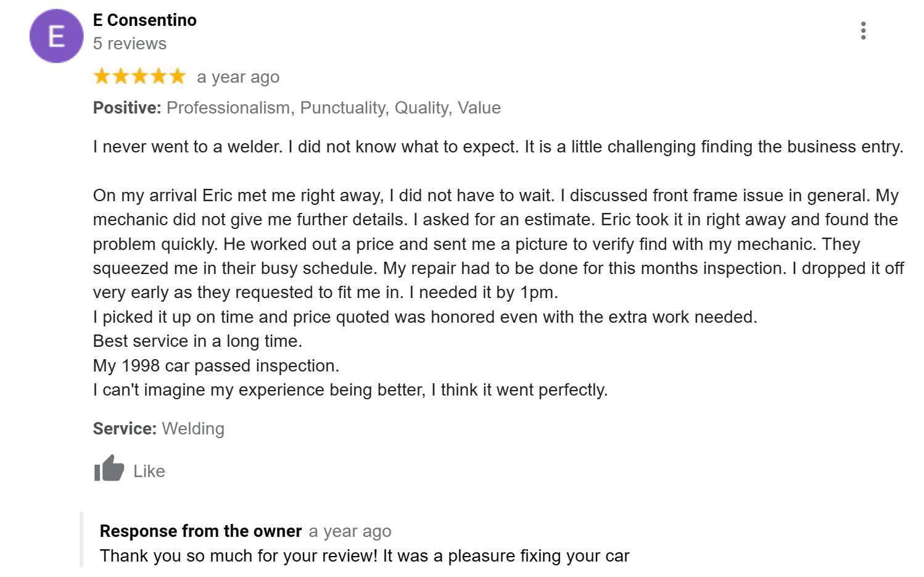Click the 'My 1998 car passed inspection' line
Viewport: 924px width, 577px height.
pyautogui.click(x=216, y=366)
